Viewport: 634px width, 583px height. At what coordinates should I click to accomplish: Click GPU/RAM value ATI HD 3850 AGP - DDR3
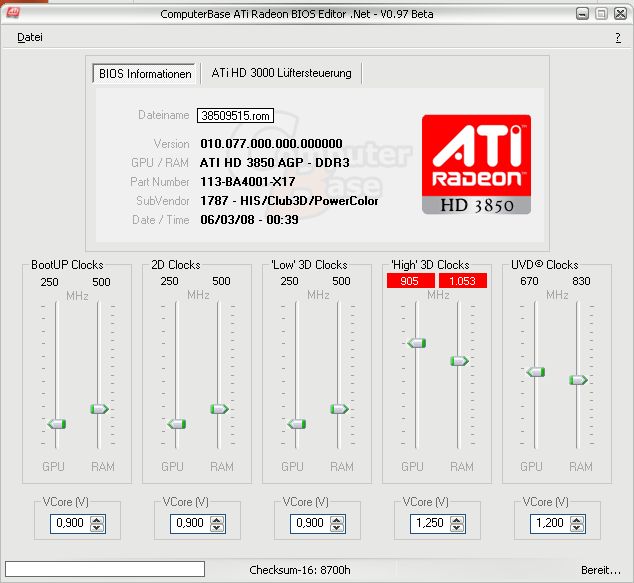(x=275, y=163)
